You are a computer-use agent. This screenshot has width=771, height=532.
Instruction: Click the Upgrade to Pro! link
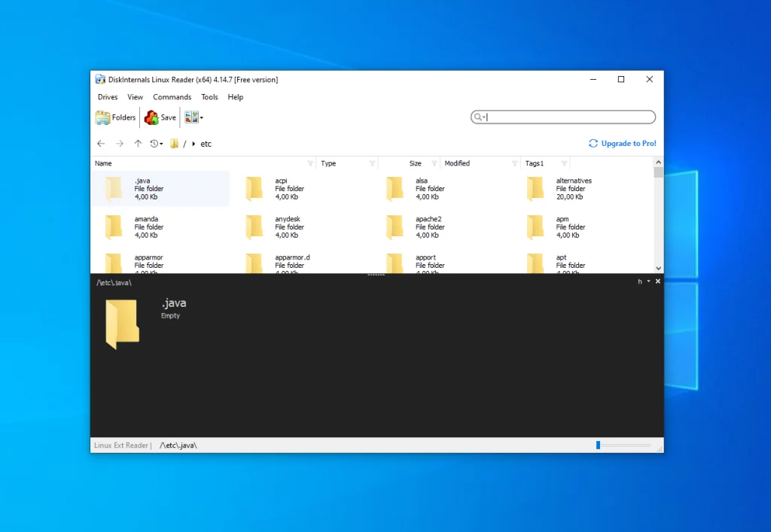pyautogui.click(x=628, y=144)
